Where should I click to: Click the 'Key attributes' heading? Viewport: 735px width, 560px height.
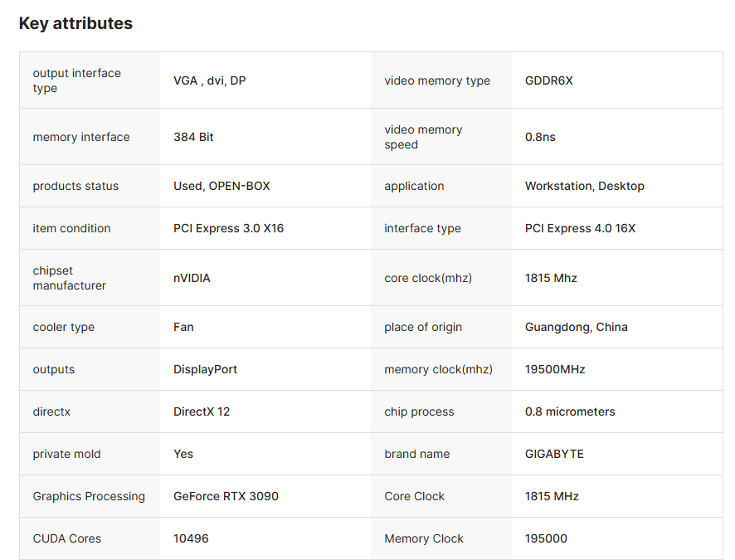point(75,23)
